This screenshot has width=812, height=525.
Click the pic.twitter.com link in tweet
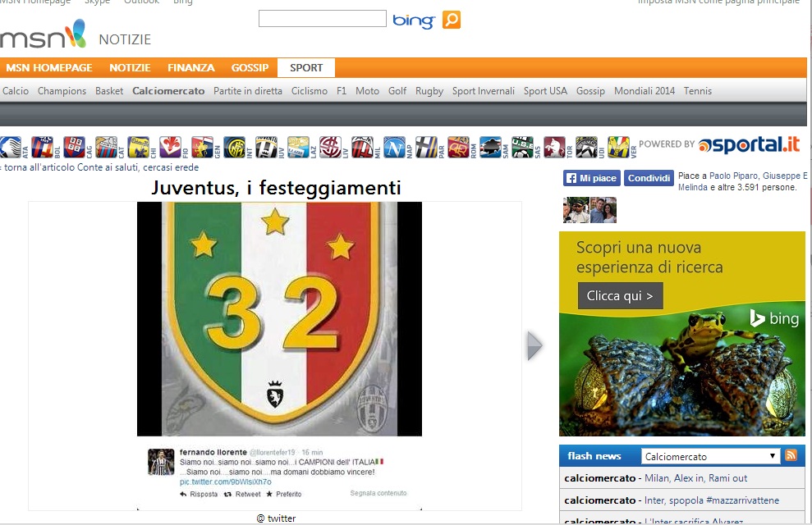[x=225, y=482]
